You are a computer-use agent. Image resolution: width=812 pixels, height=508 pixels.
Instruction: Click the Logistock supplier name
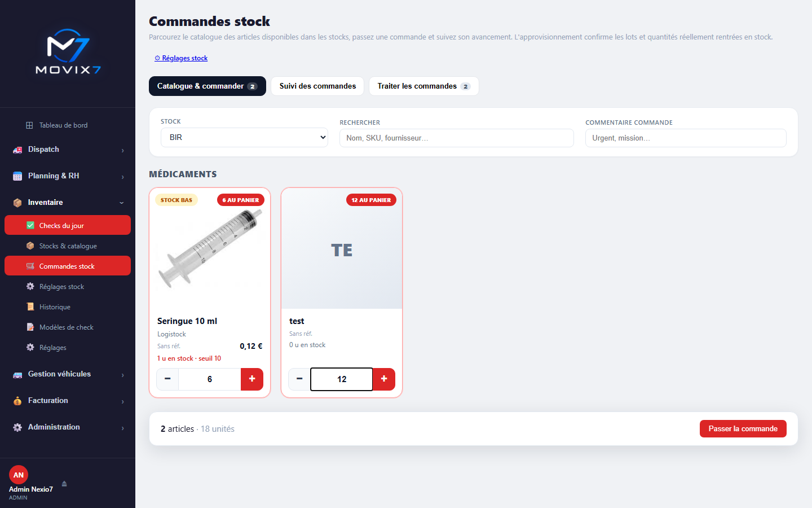[x=171, y=334]
